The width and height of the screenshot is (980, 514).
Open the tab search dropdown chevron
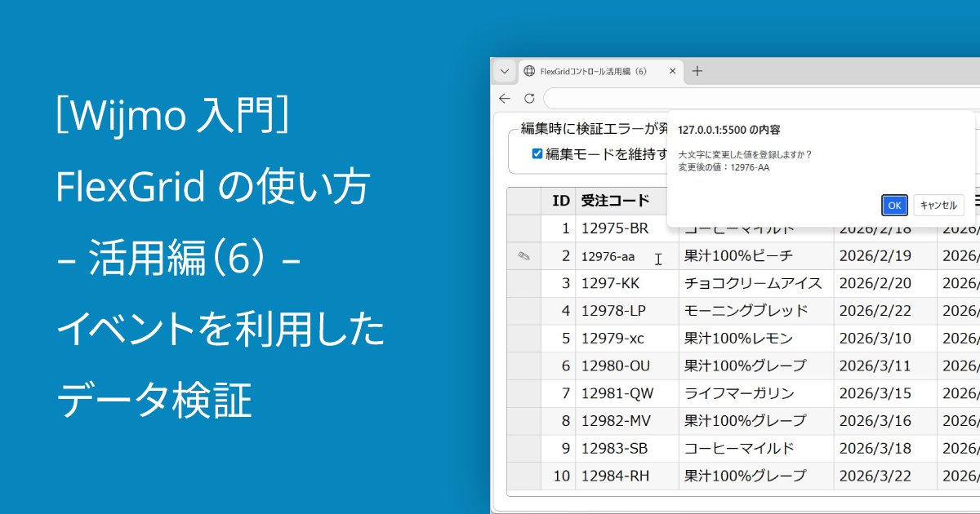pos(504,71)
